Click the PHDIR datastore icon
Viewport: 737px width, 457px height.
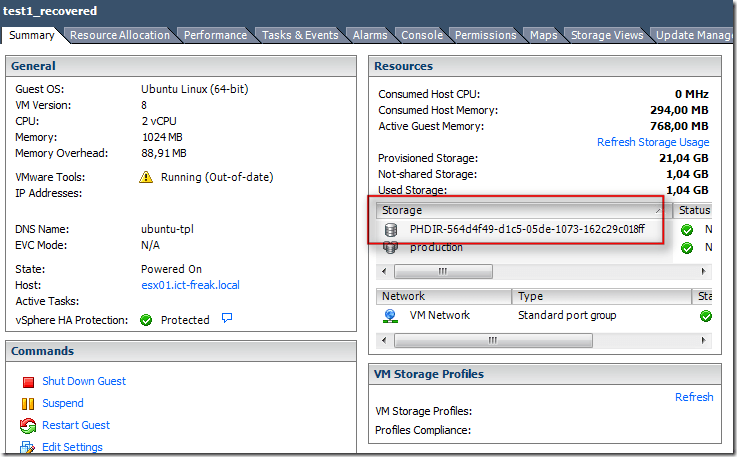click(390, 229)
